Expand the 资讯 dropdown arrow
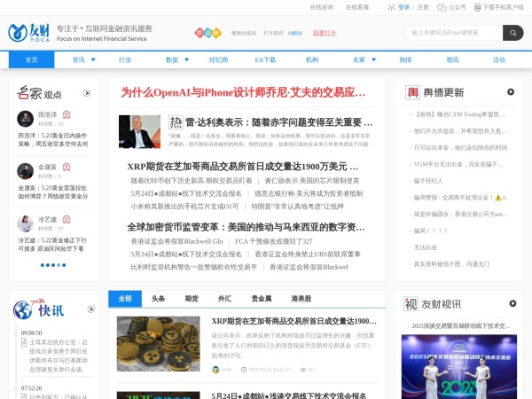 93,59
